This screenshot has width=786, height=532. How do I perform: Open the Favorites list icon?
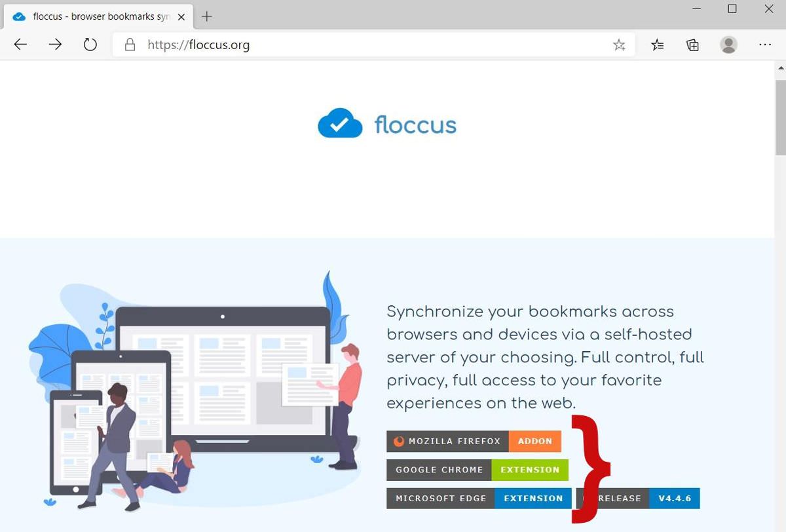click(x=658, y=45)
